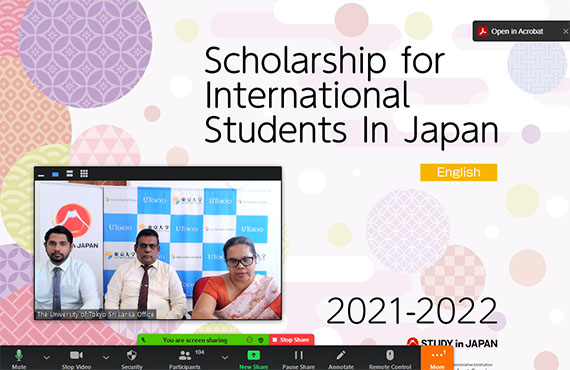Open the Participants panel
Viewport: 570px width, 370px height.
click(185, 358)
